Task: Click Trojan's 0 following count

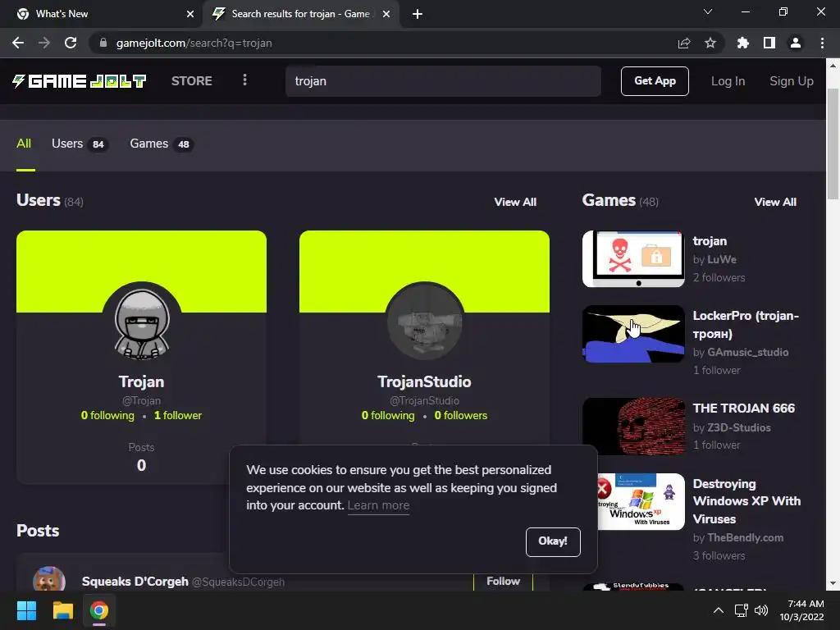Action: point(107,415)
